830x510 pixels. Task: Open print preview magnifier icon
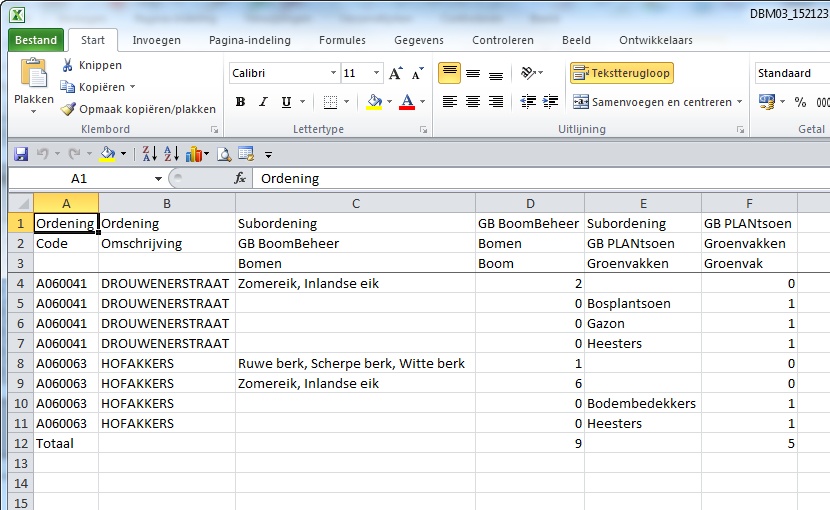(x=224, y=154)
